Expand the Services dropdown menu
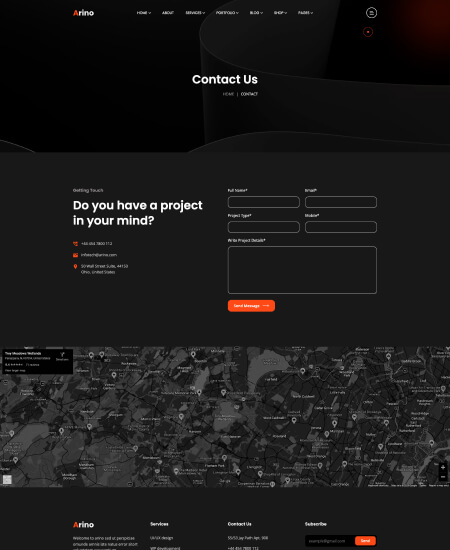The height and width of the screenshot is (550, 450). [195, 13]
